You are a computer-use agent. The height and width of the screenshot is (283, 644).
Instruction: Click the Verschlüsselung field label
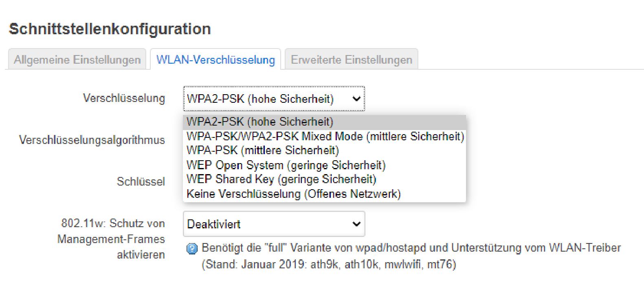(124, 98)
